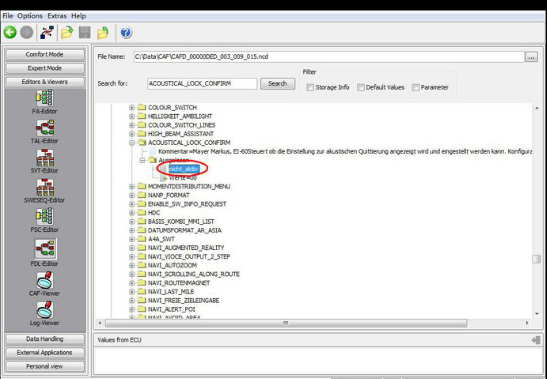
Task: Click the yellow folders toolbar icon
Action: pyautogui.click(x=103, y=32)
